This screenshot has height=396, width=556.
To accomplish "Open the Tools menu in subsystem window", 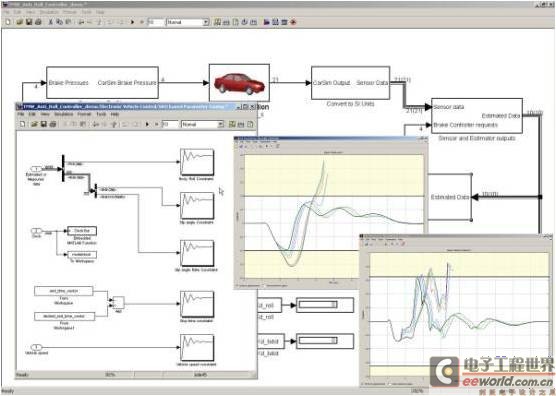I will point(101,115).
